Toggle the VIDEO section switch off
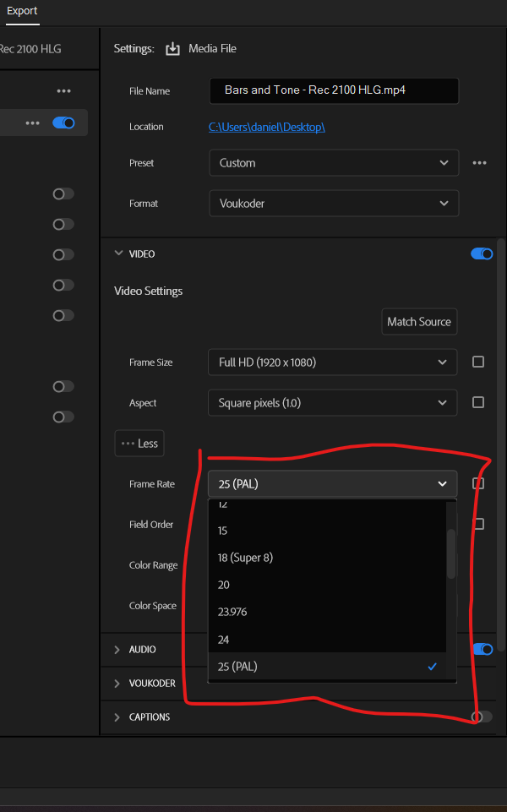Screen dimensions: 507x812 pyautogui.click(x=481, y=253)
